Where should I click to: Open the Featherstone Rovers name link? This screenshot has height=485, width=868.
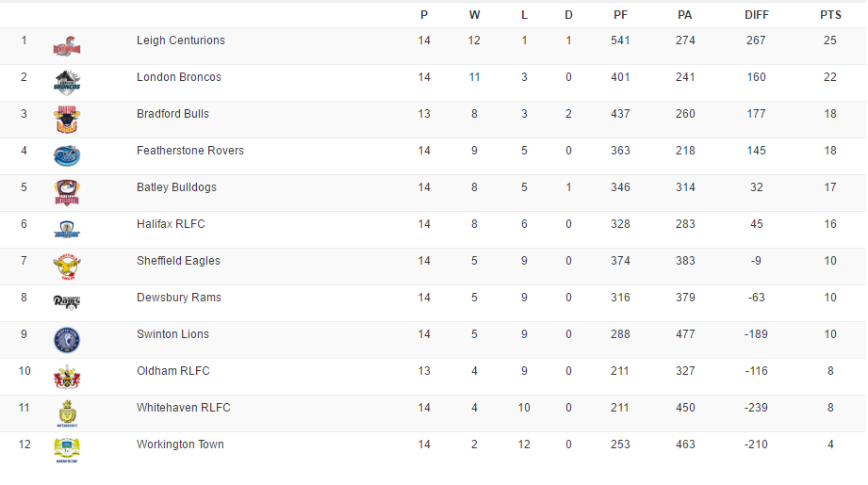tap(190, 151)
